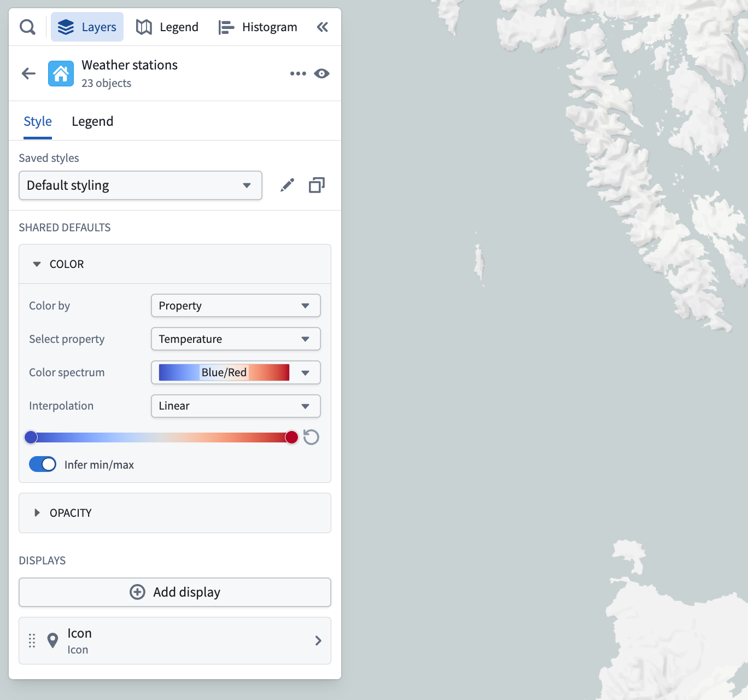The width and height of the screenshot is (748, 700).
Task: Click the blue minimum slider handle
Action: coord(31,437)
